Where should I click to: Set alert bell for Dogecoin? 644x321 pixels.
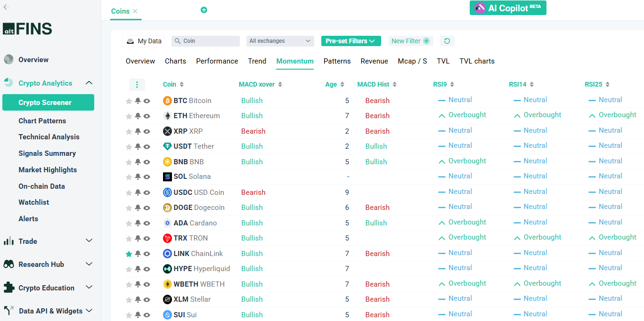[138, 208]
